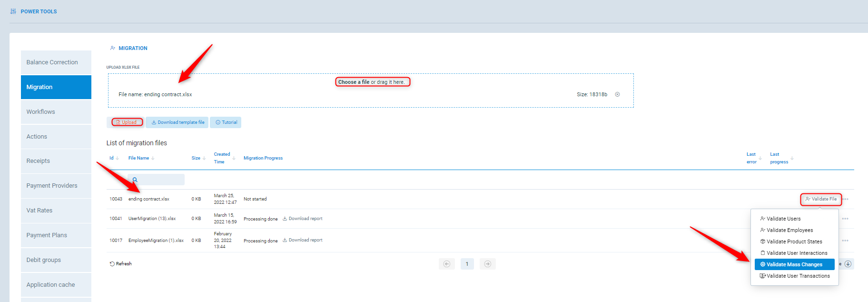Image resolution: width=868 pixels, height=302 pixels.
Task: Switch to the Payment Providers section
Action: point(52,186)
